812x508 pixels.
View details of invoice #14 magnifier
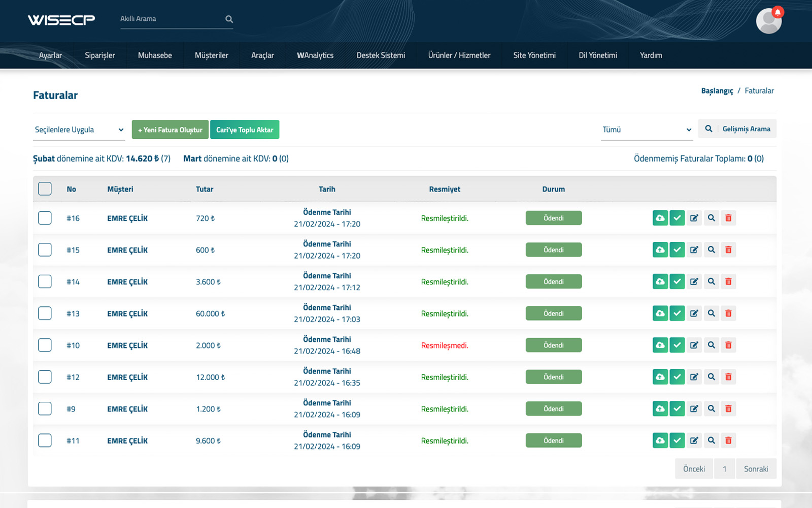point(712,281)
